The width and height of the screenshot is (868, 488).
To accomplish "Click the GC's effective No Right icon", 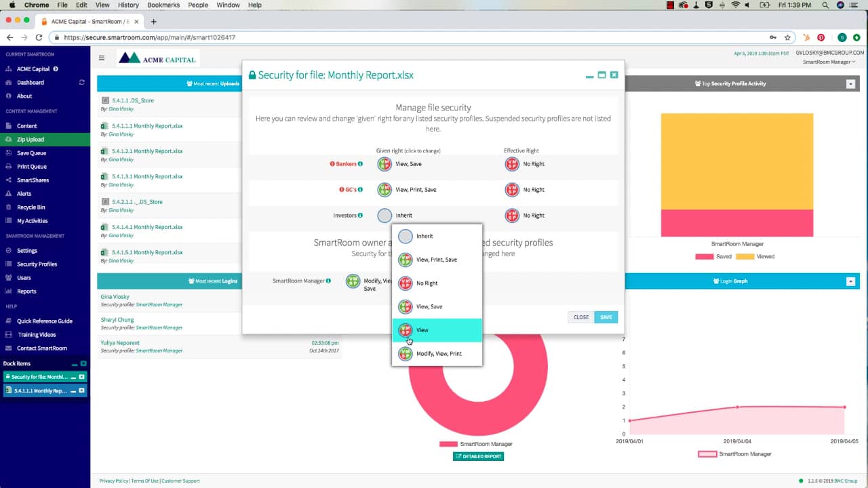I will point(512,190).
